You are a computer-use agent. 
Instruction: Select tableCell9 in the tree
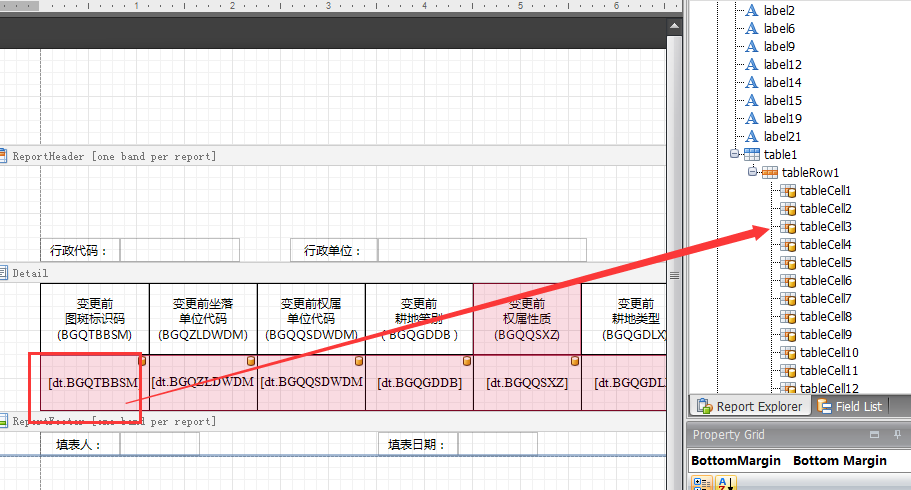pyautogui.click(x=826, y=335)
